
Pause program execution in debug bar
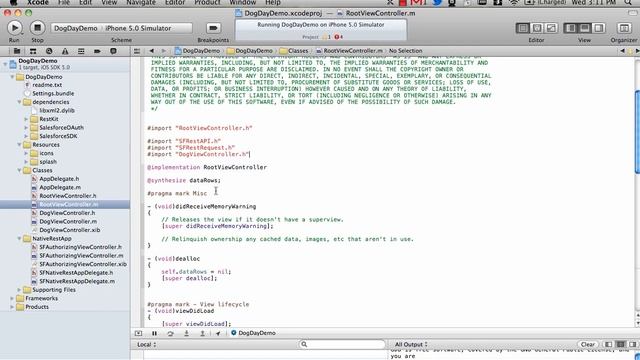[x=154, y=333]
